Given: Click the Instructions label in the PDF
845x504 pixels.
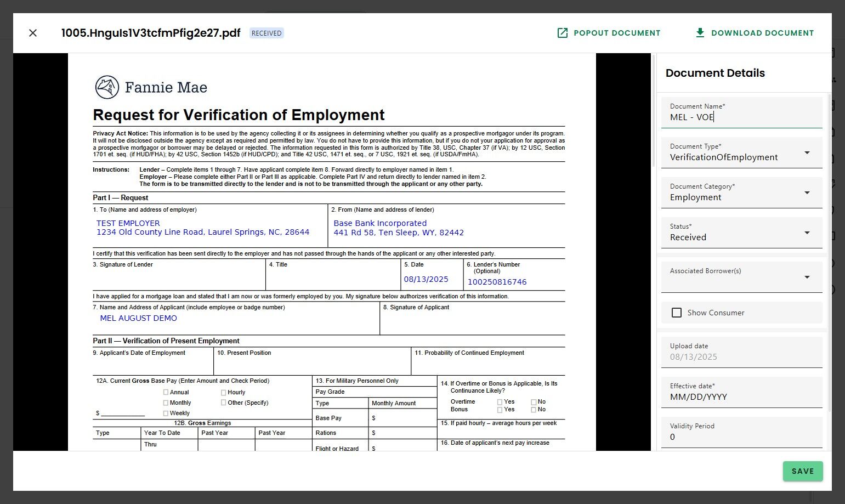Looking at the screenshot, I should (111, 169).
